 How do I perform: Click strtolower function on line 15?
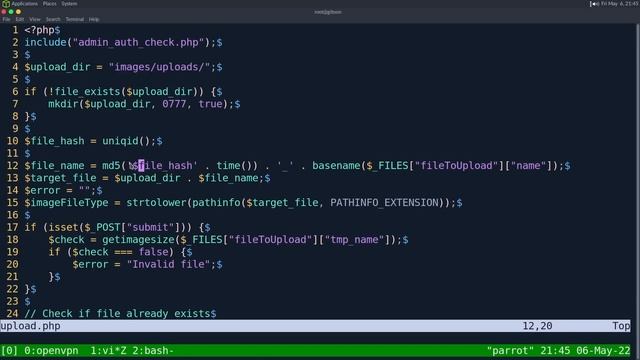coord(156,202)
